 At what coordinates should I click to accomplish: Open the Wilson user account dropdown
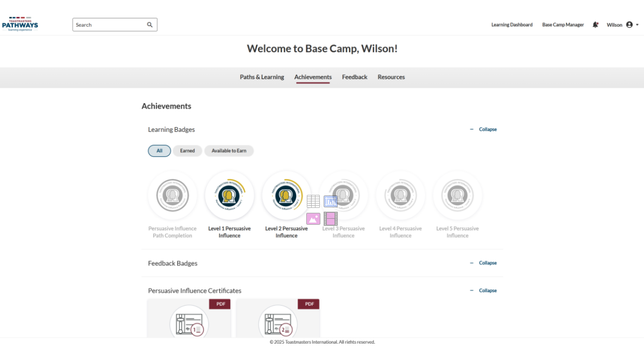(x=622, y=25)
